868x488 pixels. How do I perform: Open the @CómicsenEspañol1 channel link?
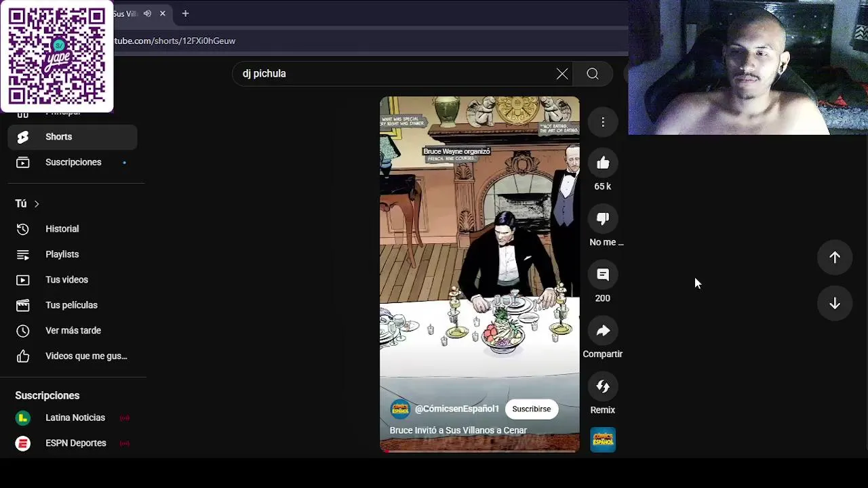(x=457, y=409)
